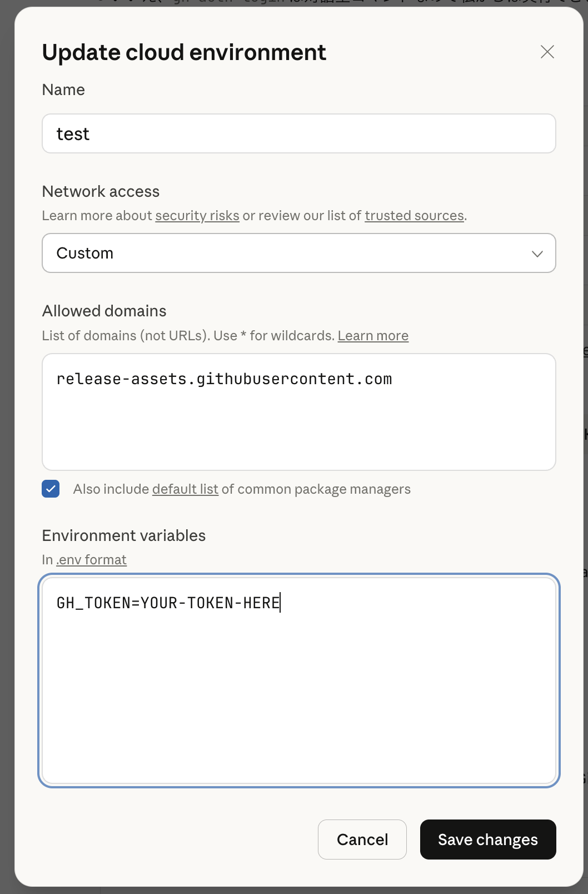This screenshot has height=894, width=588.
Task: Click the Allowed domains label
Action: pyautogui.click(x=104, y=311)
